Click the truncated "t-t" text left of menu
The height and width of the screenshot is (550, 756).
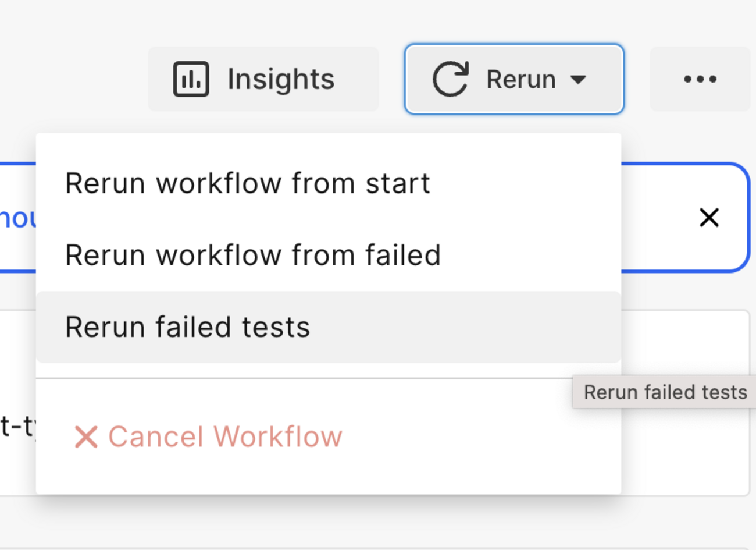click(17, 427)
